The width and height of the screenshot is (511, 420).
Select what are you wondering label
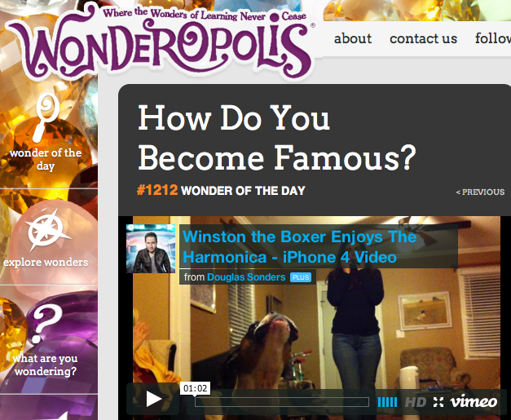(x=46, y=365)
